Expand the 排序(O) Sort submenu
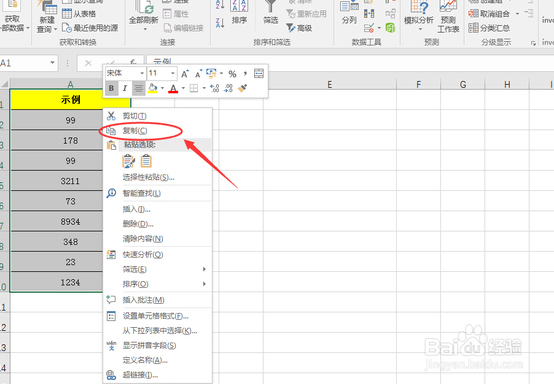This screenshot has width=554, height=384. pos(158,284)
